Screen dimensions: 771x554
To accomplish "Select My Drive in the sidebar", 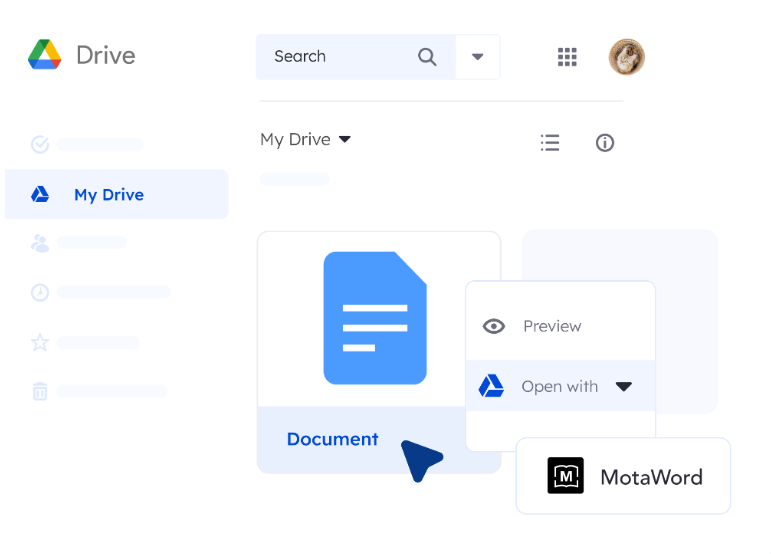I will pos(109,195).
